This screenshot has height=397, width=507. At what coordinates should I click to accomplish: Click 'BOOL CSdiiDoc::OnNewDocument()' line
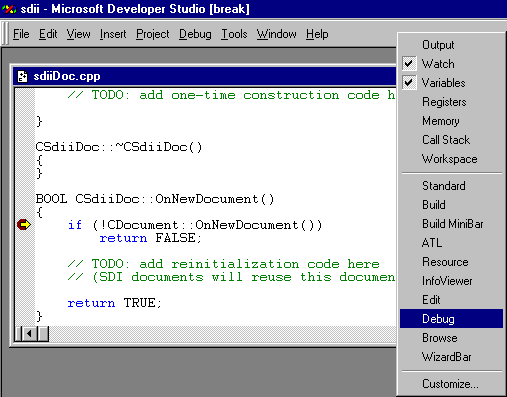point(155,199)
